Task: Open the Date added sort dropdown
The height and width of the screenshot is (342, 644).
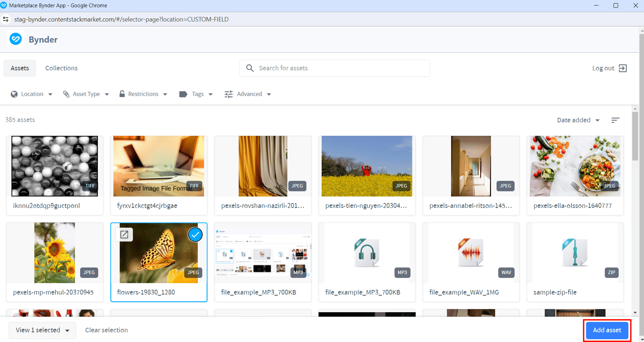Action: [x=578, y=120]
